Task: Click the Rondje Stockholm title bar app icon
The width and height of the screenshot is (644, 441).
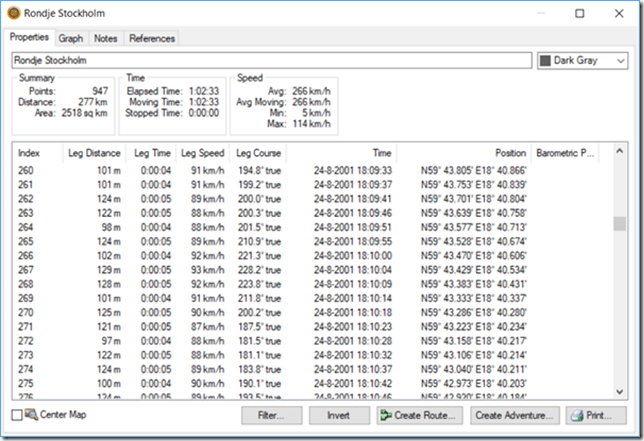Action: click(14, 13)
